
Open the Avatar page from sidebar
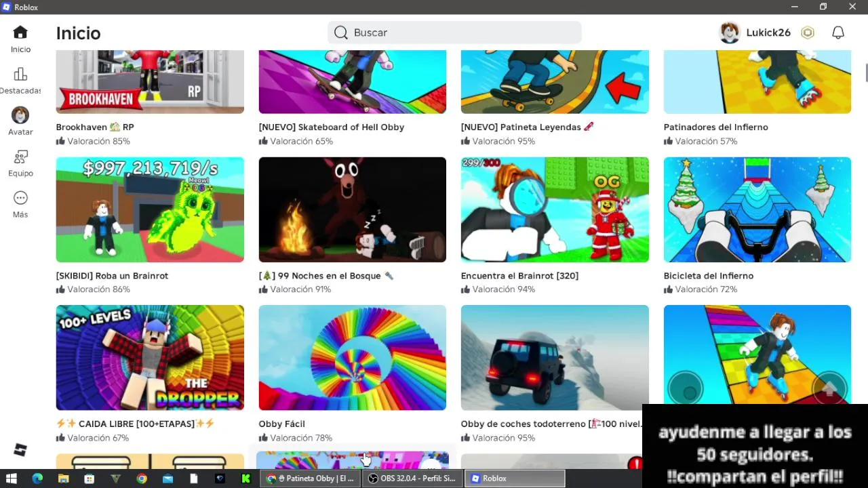tap(20, 121)
